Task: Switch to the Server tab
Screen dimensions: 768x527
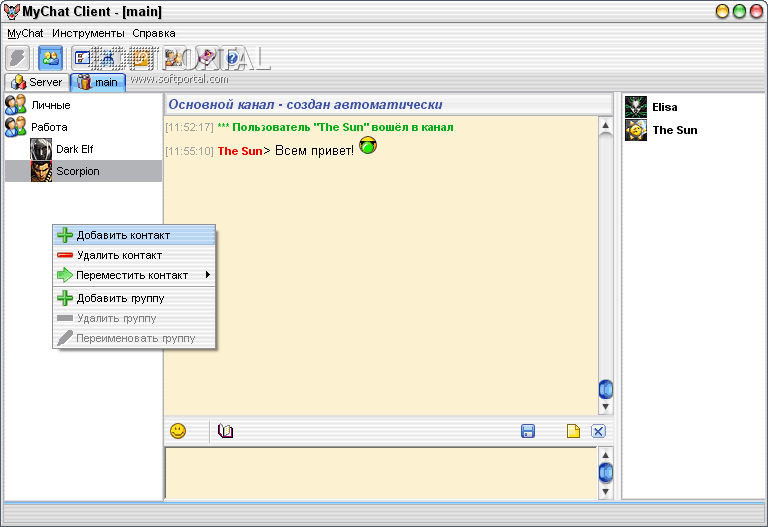Action: click(37, 82)
